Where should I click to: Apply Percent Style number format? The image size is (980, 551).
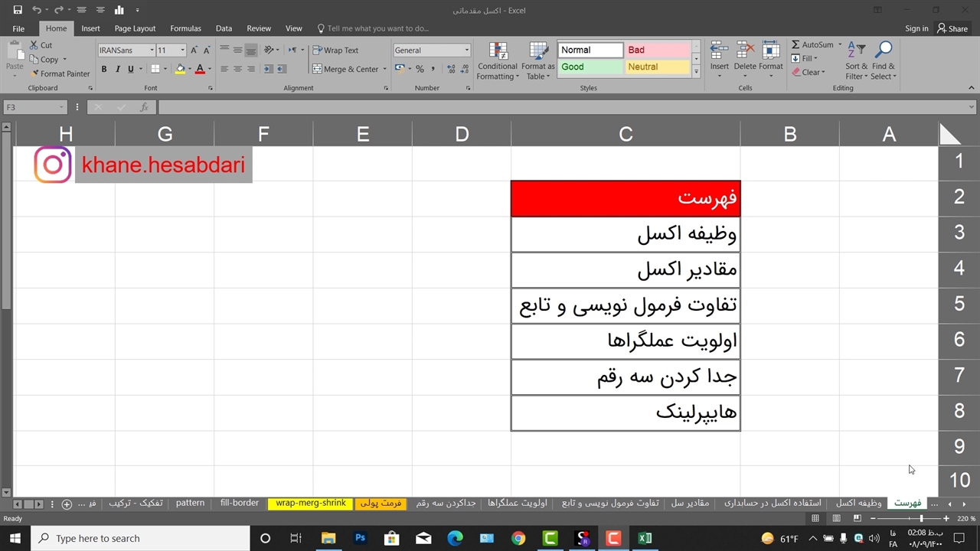[x=420, y=69]
